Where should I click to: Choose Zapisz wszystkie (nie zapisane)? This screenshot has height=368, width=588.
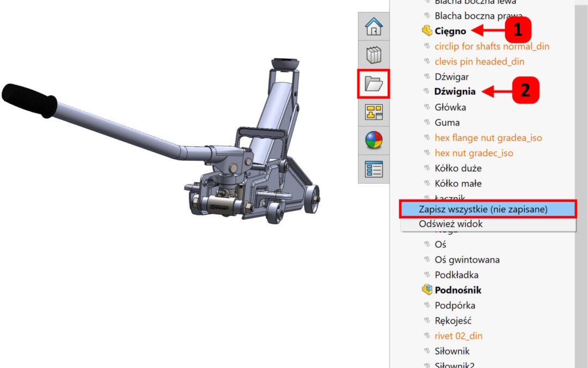pyautogui.click(x=483, y=209)
